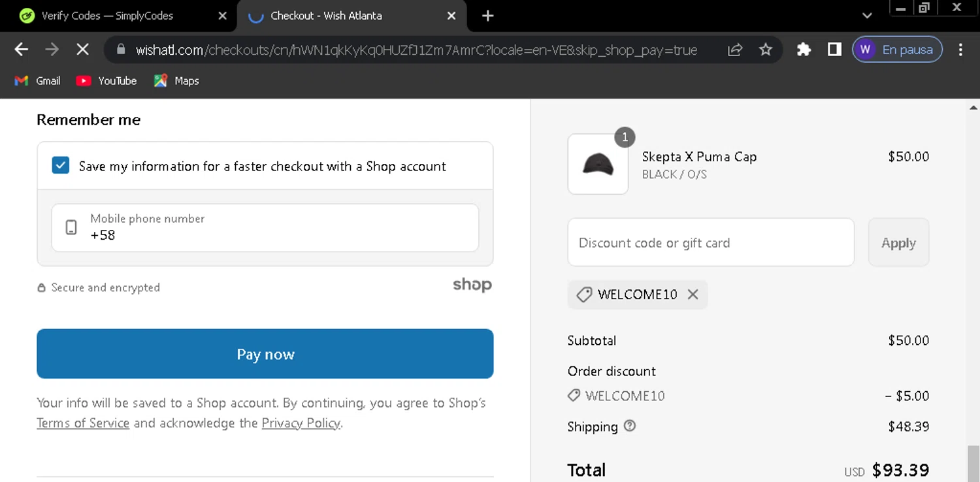The width and height of the screenshot is (980, 482).
Task: Open Shop's Terms of Service link
Action: (x=83, y=423)
